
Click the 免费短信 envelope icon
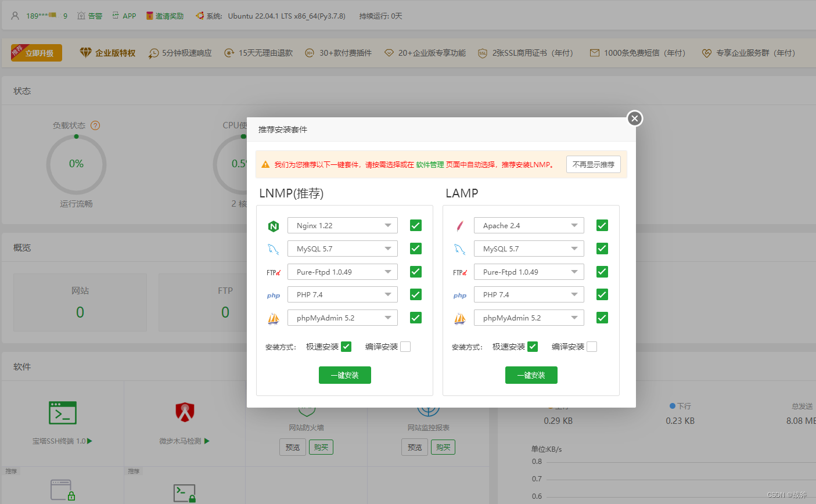[x=595, y=53]
